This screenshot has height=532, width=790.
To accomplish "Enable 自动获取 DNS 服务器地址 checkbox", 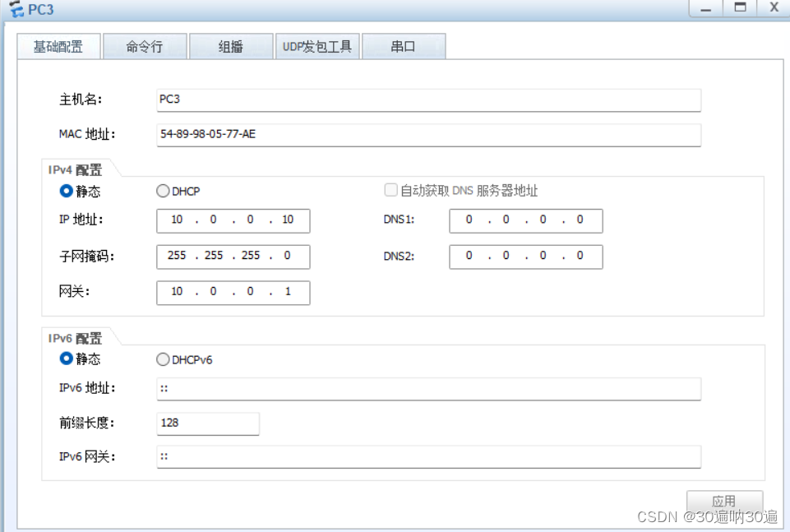I will pyautogui.click(x=390, y=190).
